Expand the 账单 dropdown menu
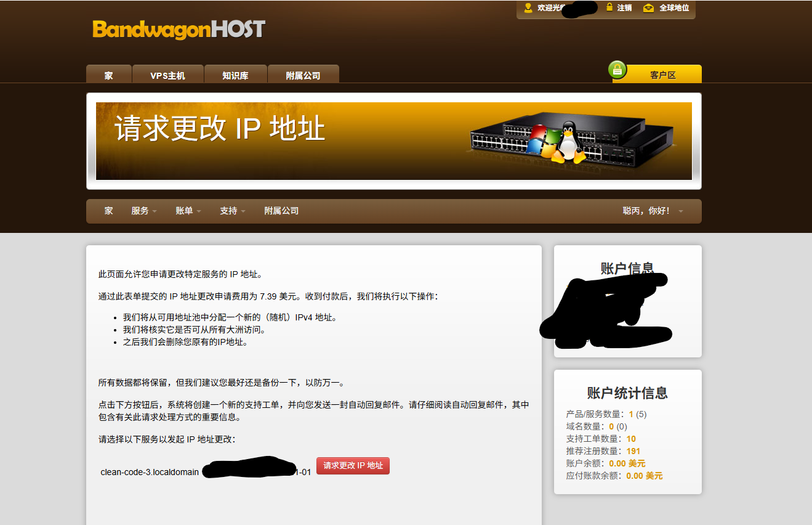812x525 pixels. [x=188, y=211]
